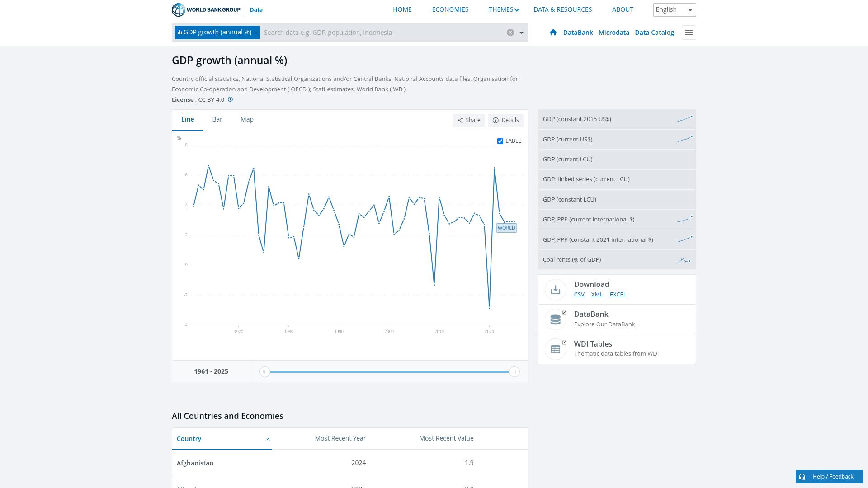868x488 pixels.
Task: Open sparkline for GDP, PPP (constant 2021)
Action: pos(684,239)
